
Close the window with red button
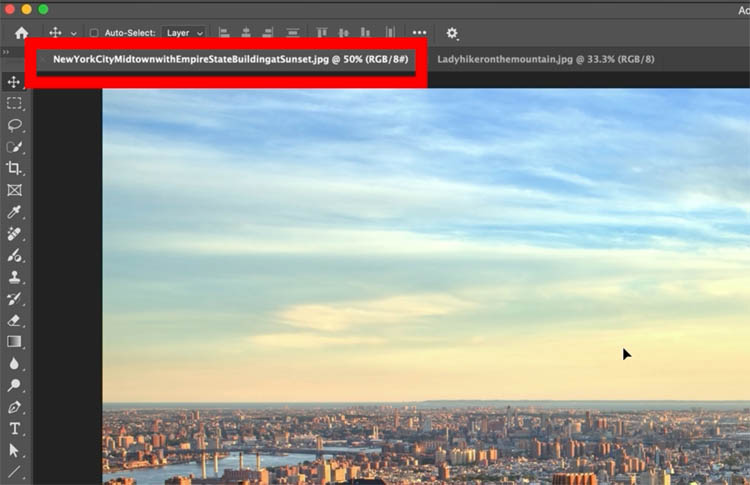(x=10, y=9)
